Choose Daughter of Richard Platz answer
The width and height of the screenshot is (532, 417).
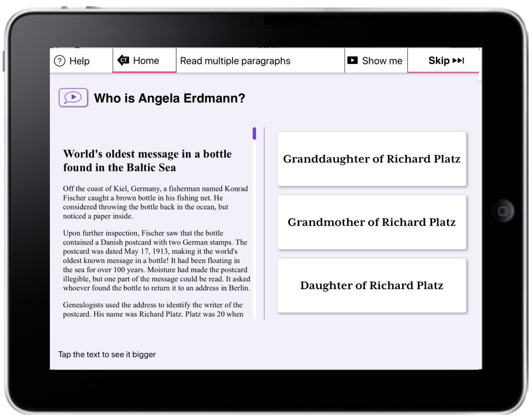point(371,285)
